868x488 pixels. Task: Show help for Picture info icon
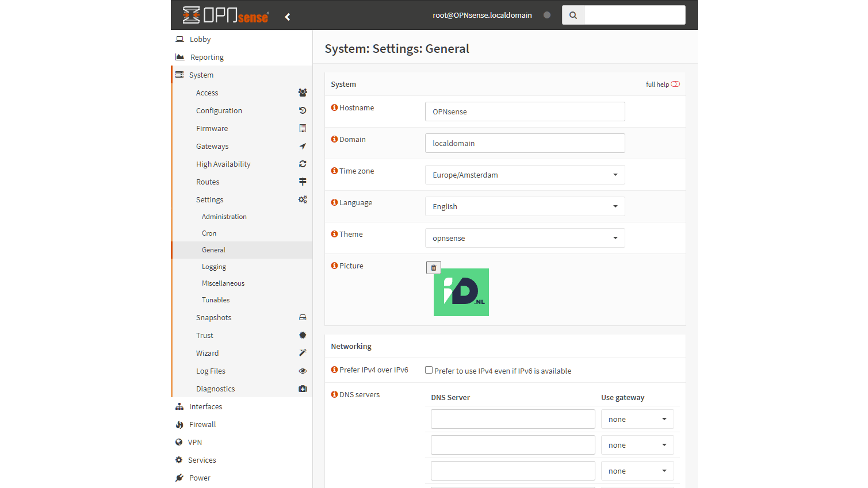coord(334,266)
